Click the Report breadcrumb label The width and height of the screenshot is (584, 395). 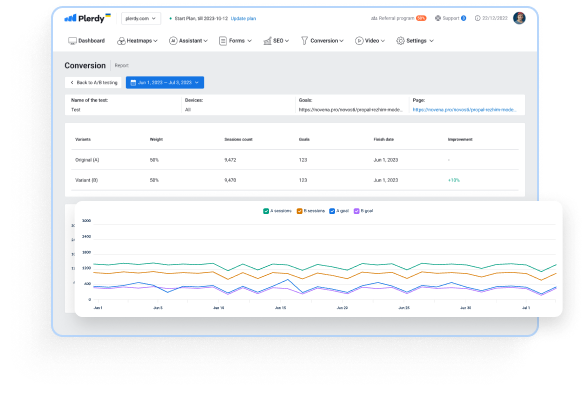click(x=122, y=66)
